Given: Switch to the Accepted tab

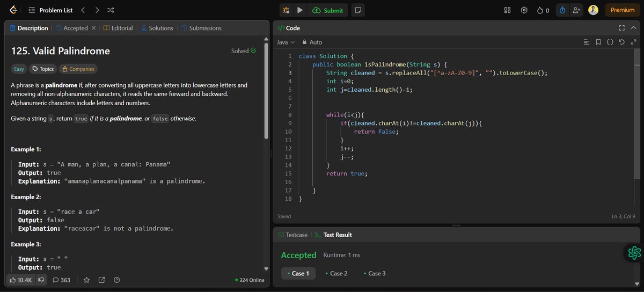Looking at the screenshot, I should click(71, 28).
